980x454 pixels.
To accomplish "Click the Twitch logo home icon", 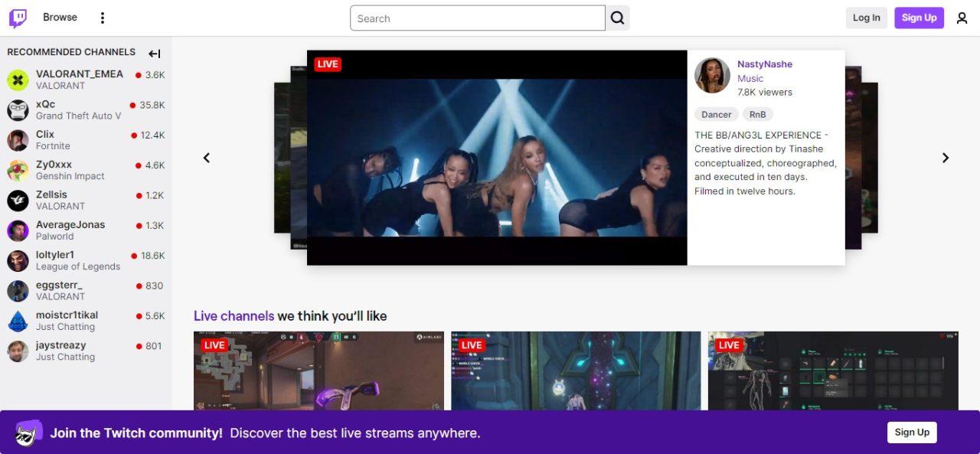I will click(x=18, y=18).
